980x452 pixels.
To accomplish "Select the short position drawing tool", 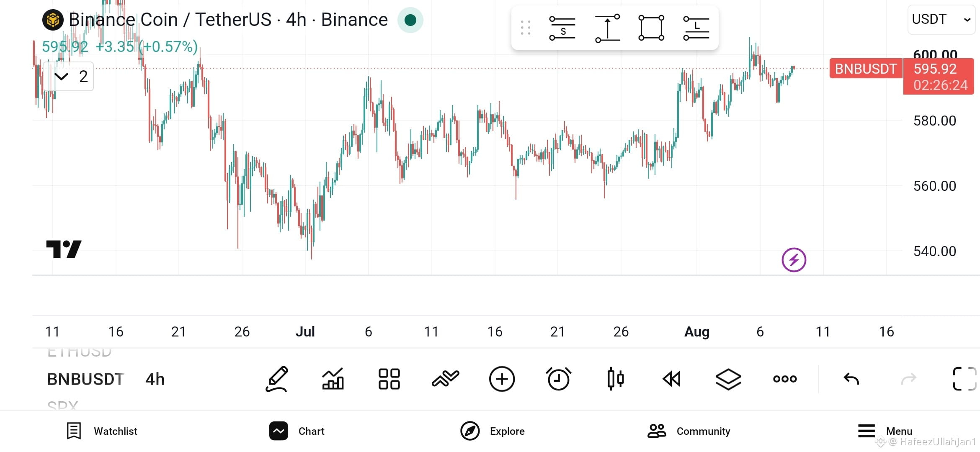I will click(562, 28).
